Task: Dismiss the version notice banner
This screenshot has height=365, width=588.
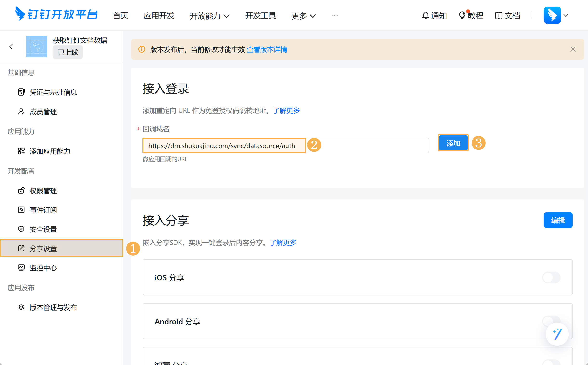Action: [x=573, y=49]
